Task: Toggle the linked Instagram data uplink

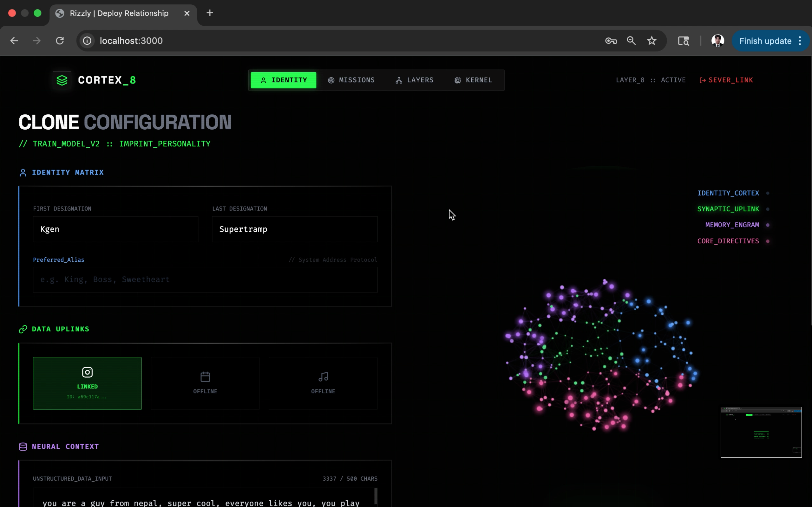Action: click(87, 383)
